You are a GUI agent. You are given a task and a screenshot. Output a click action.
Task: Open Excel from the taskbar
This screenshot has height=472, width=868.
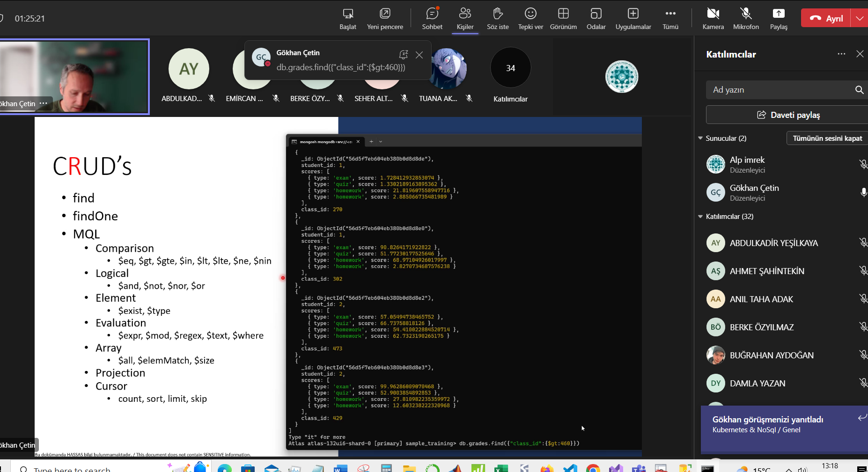click(501, 468)
